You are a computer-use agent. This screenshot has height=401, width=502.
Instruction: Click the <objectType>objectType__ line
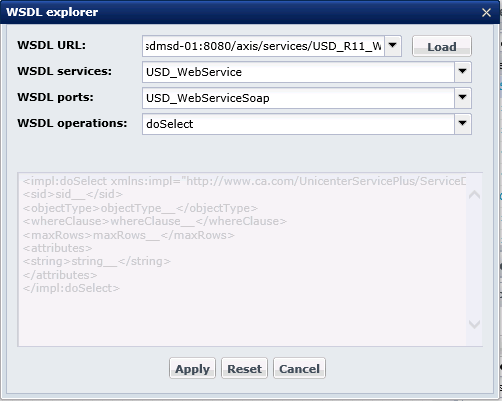[x=140, y=208]
